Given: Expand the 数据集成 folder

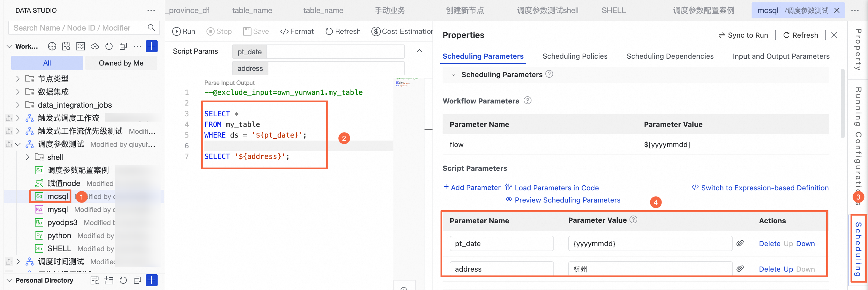Looking at the screenshot, I should tap(18, 92).
